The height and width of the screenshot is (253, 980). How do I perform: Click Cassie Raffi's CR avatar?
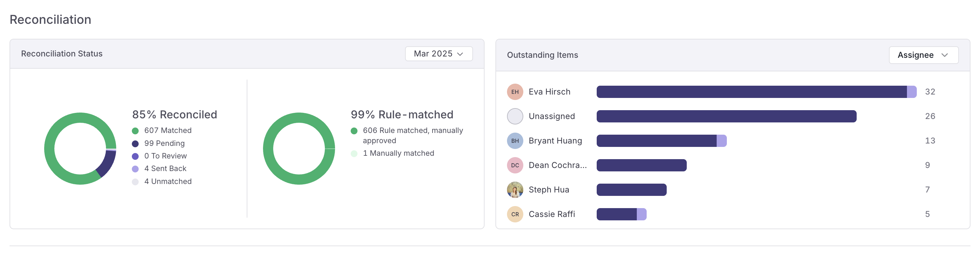[x=515, y=214]
